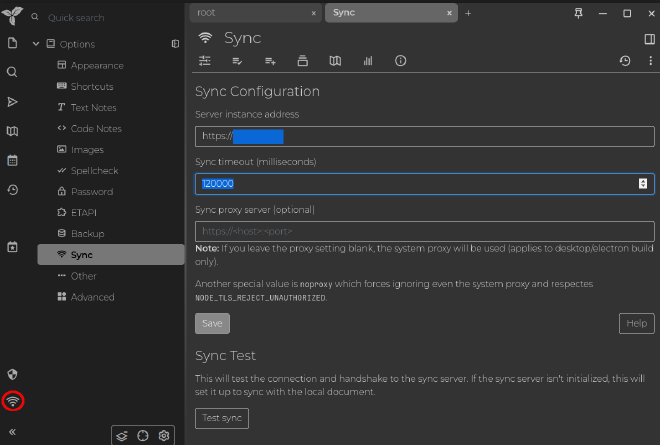This screenshot has width=660, height=445.
Task: Click the Test sync button
Action: pyautogui.click(x=221, y=418)
